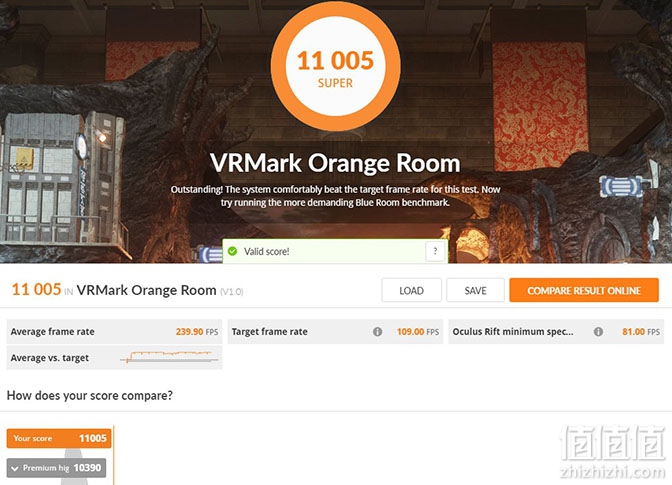Click the question mark help icon
This screenshot has height=485, width=672.
point(435,251)
